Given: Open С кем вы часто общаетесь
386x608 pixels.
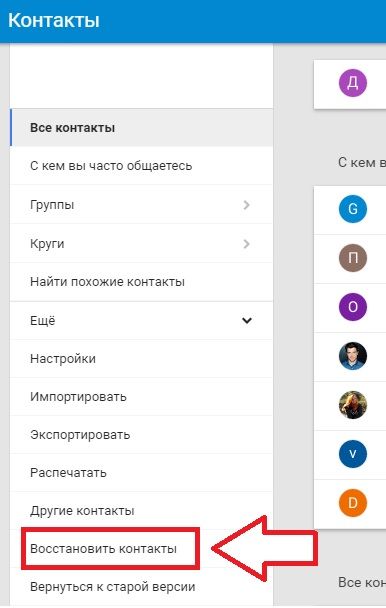Looking at the screenshot, I should point(142,166).
